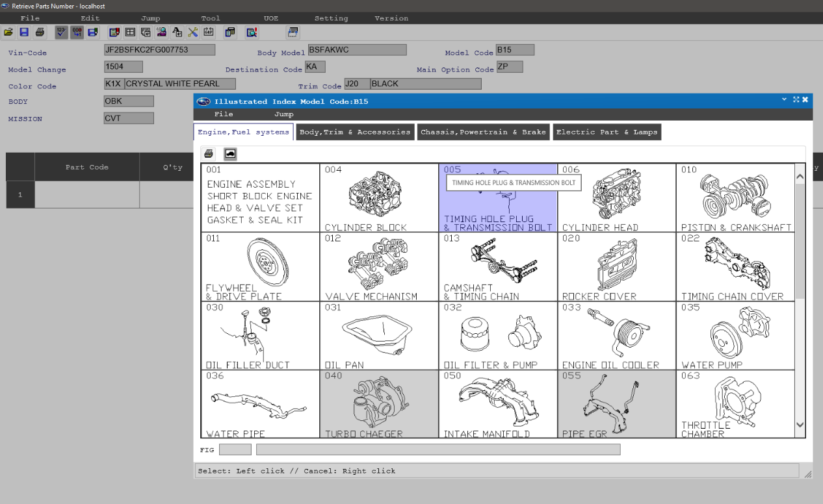Click the calculator toolbar icon
The height and width of the screenshot is (504, 823).
(230, 32)
